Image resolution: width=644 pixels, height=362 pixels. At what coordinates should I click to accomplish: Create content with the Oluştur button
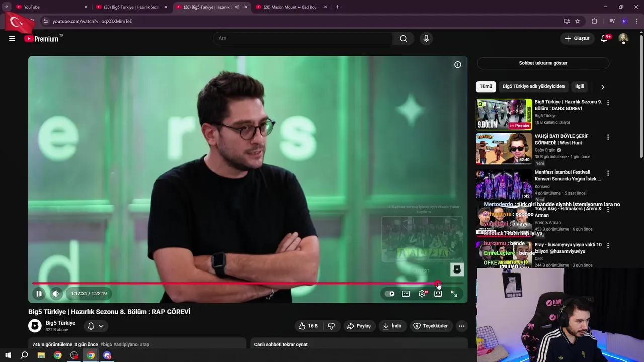point(577,39)
